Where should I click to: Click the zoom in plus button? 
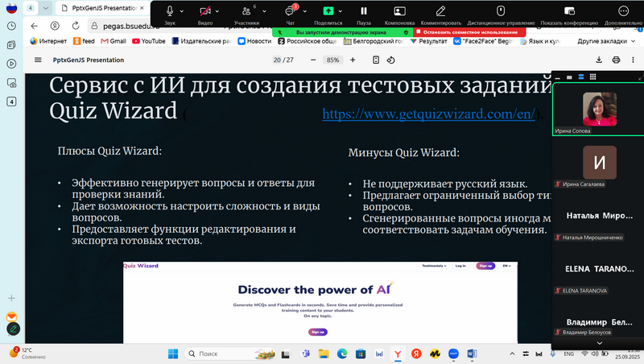coord(354,60)
